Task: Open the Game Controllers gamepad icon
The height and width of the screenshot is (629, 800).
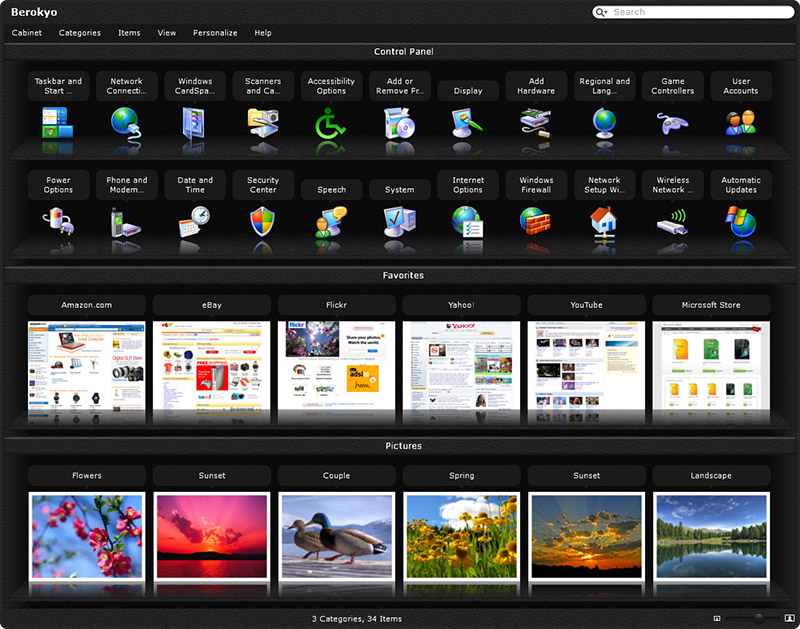Action: coord(672,123)
